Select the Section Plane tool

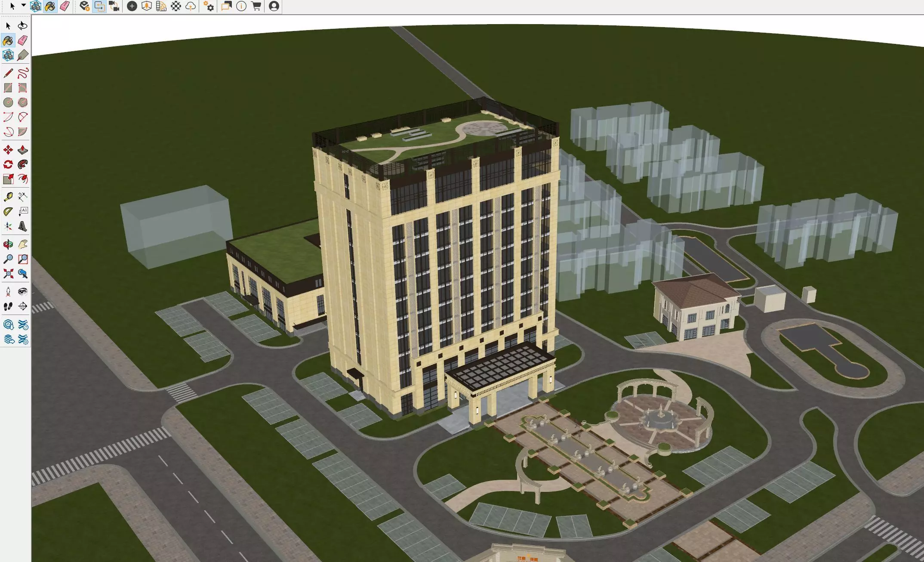[x=23, y=306]
